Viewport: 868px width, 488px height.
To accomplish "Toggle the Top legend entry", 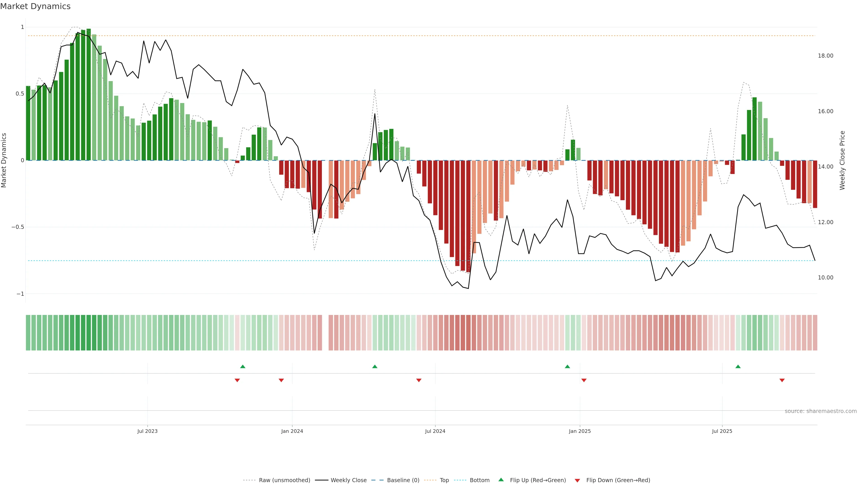I will click(444, 480).
